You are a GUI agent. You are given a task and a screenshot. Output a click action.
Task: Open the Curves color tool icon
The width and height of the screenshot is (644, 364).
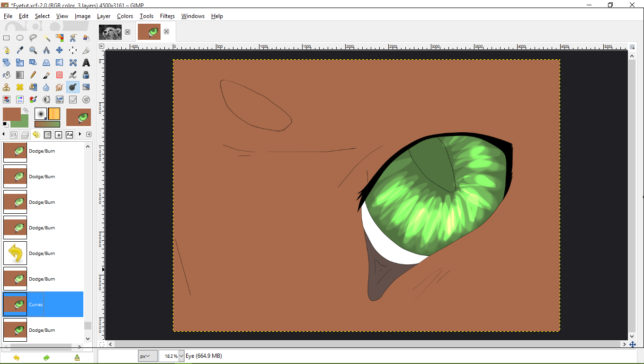(x=73, y=100)
